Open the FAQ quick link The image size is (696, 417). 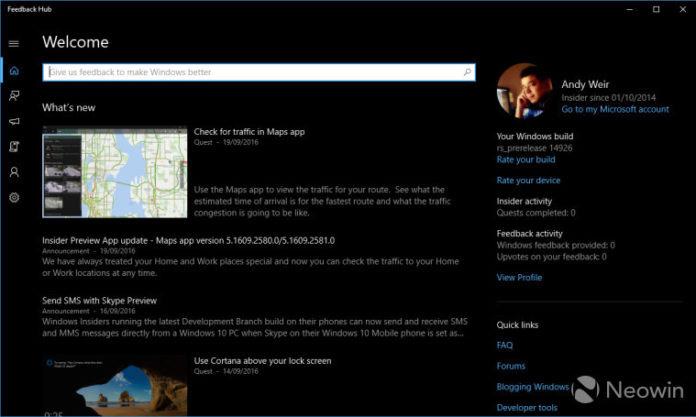point(505,346)
